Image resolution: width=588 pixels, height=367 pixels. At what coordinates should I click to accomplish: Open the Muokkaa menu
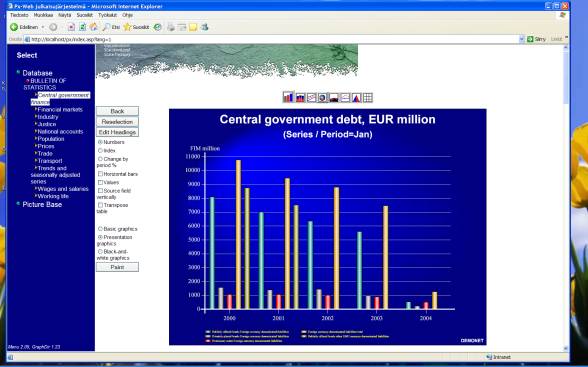coord(43,15)
